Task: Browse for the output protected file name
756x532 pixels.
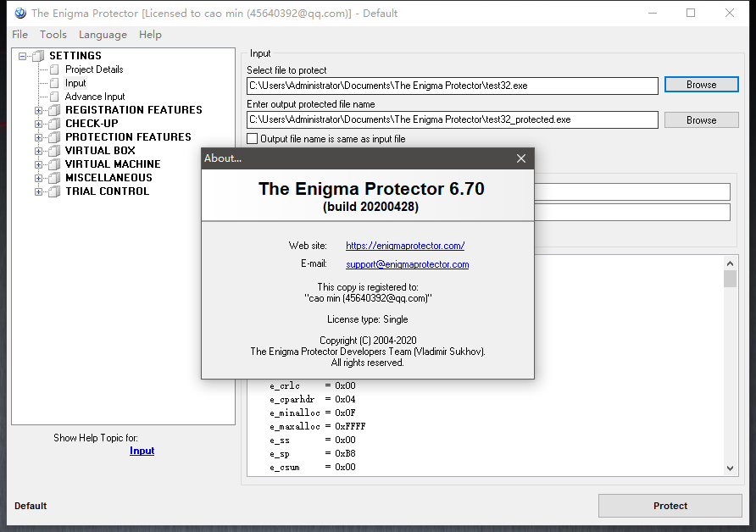Action: pyautogui.click(x=701, y=120)
